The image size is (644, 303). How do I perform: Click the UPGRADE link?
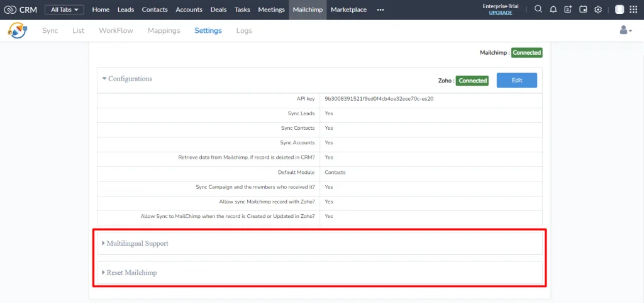pos(500,13)
